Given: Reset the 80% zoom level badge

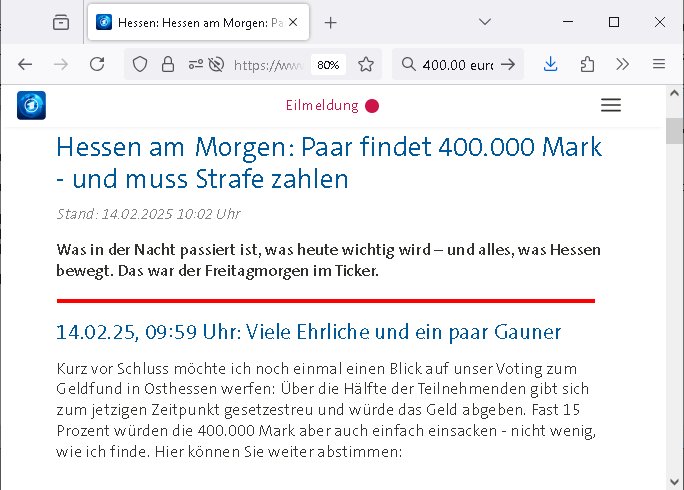Looking at the screenshot, I should [x=328, y=64].
